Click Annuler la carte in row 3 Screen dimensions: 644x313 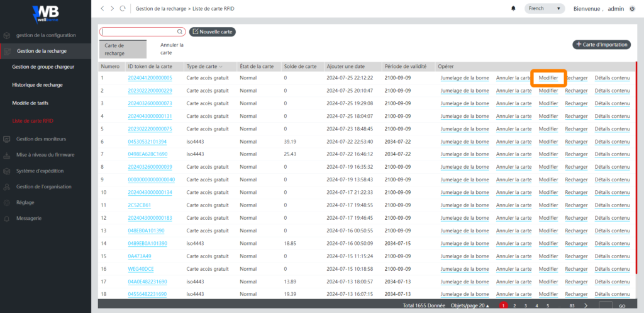click(513, 103)
